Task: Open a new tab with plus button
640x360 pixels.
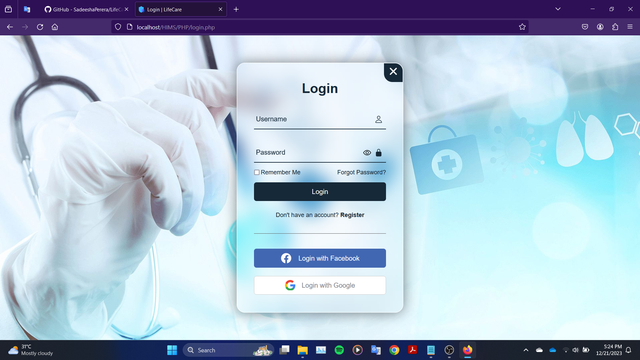Action: [x=236, y=9]
